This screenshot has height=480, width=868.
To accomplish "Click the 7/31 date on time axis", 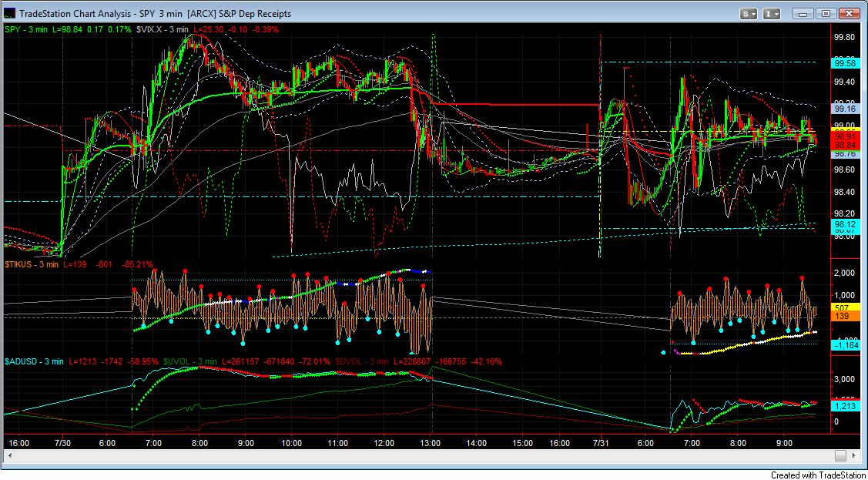I will coord(600,443).
